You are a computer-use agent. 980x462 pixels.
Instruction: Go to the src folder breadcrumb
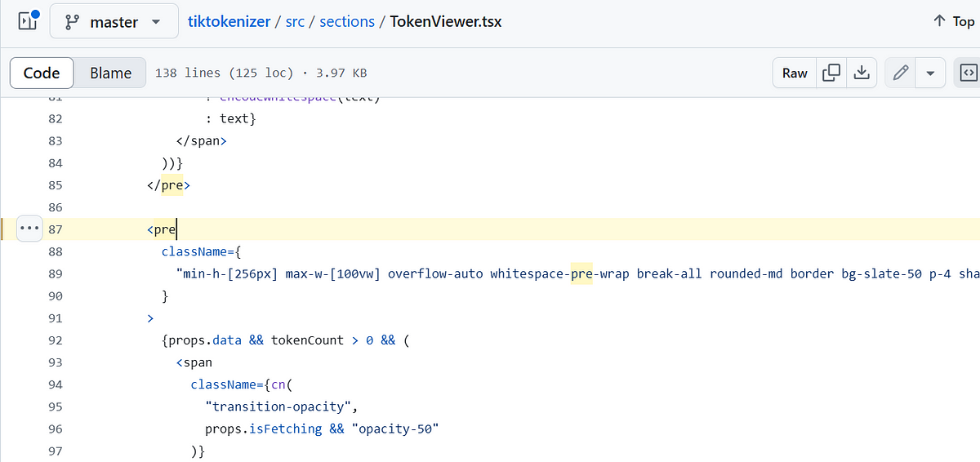[294, 21]
